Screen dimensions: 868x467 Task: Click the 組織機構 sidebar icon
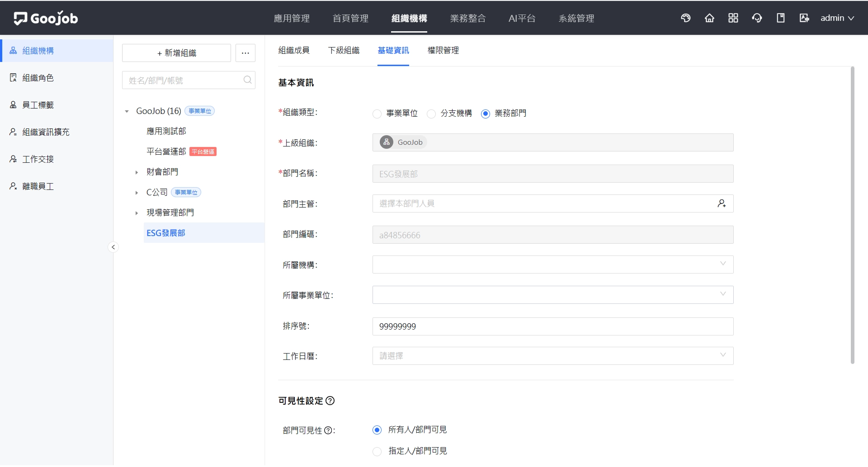(x=13, y=51)
